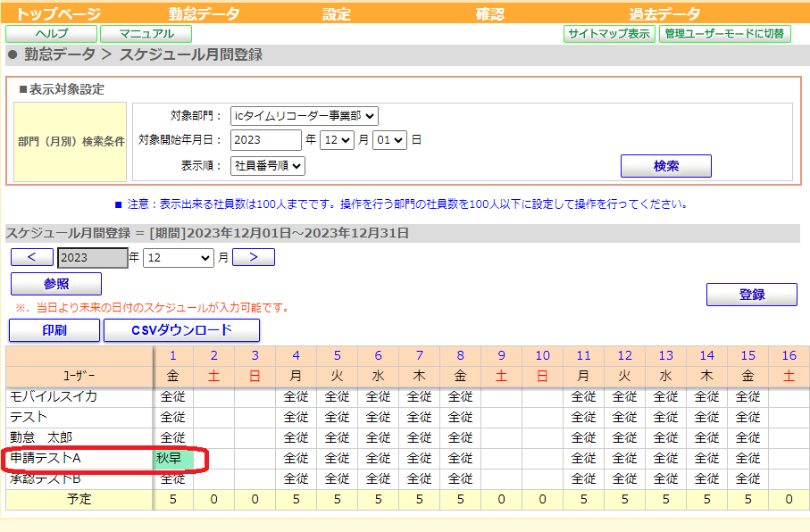This screenshot has height=532, width=810.
Task: Click the ヘルプ button
Action: 51,34
